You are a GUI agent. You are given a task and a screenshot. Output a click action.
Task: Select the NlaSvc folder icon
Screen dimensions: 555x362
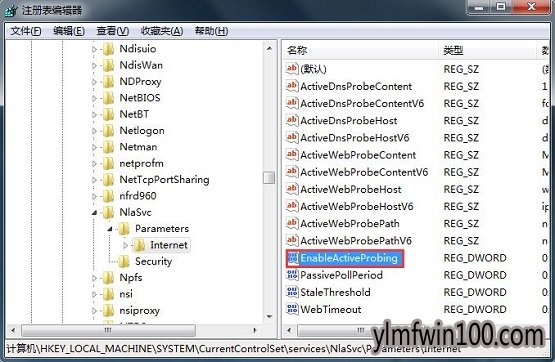tap(108, 212)
